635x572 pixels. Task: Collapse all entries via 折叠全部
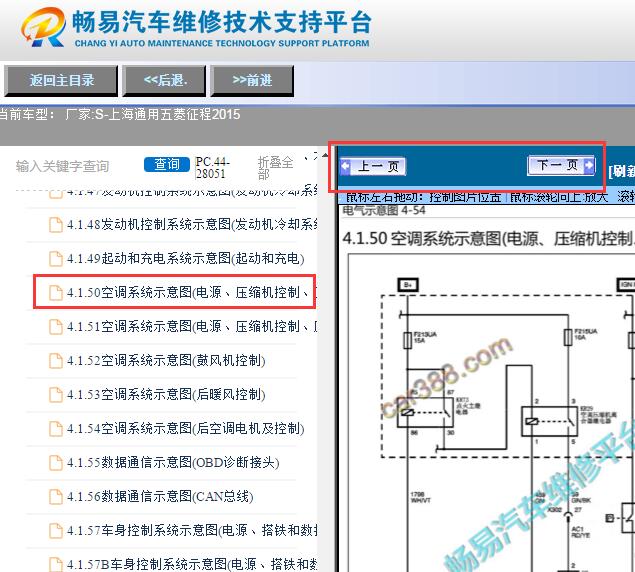(x=275, y=168)
